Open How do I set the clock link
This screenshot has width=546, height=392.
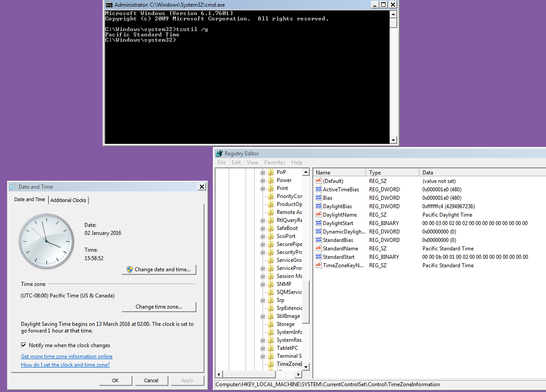pyautogui.click(x=65, y=365)
